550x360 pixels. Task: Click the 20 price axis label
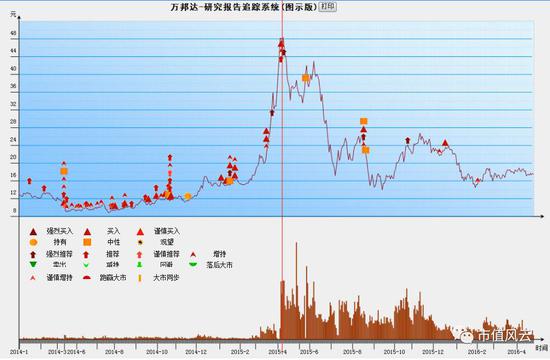tap(13, 157)
